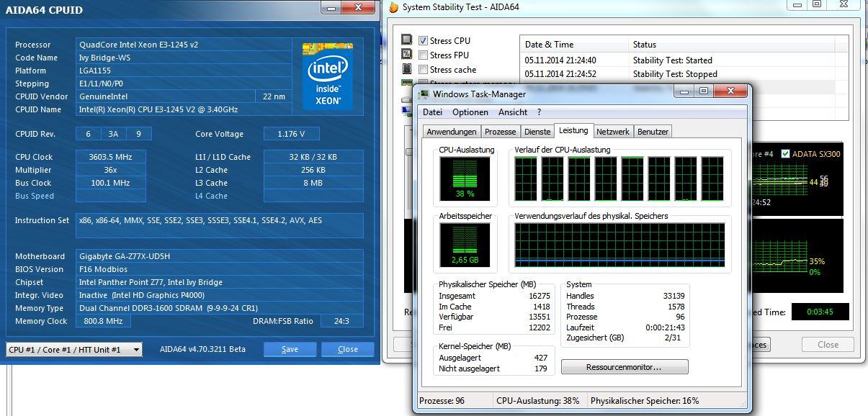Open the Datei menu in Task-Manager
868x416 pixels.
[432, 112]
